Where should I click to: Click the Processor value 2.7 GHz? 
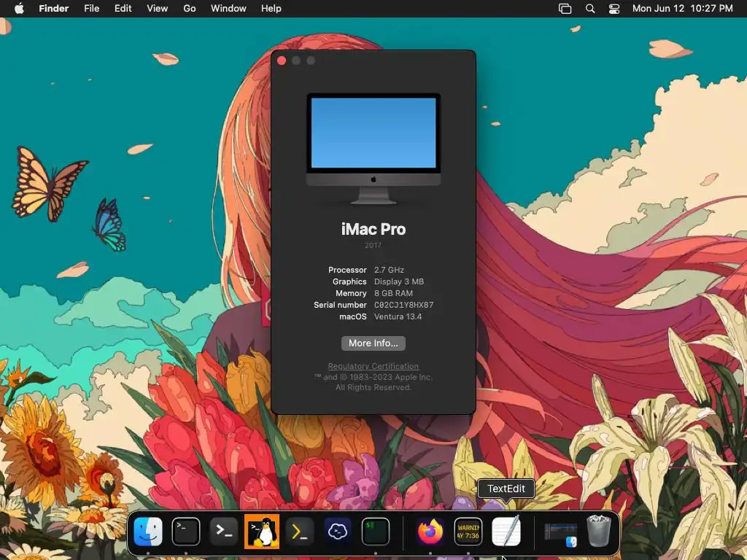click(x=390, y=270)
